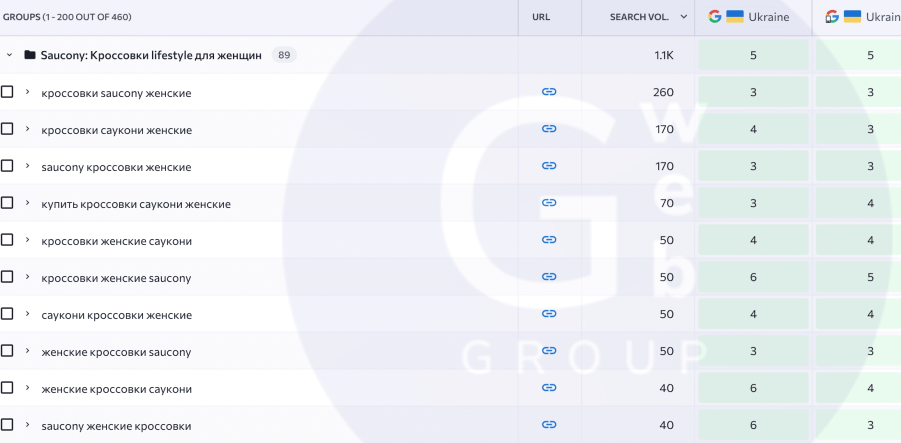Open URL icon for saucony кроссовки женские

tap(549, 166)
